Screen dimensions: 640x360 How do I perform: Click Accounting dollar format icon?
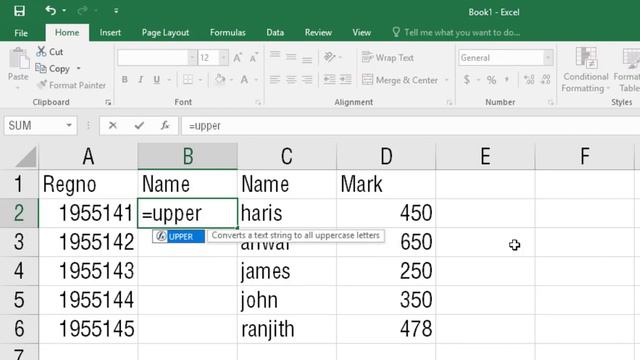pos(467,80)
